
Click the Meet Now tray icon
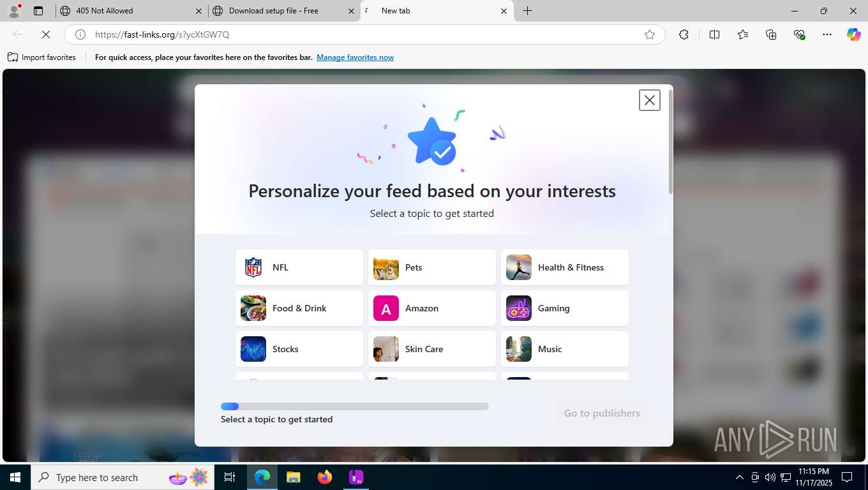[755, 477]
